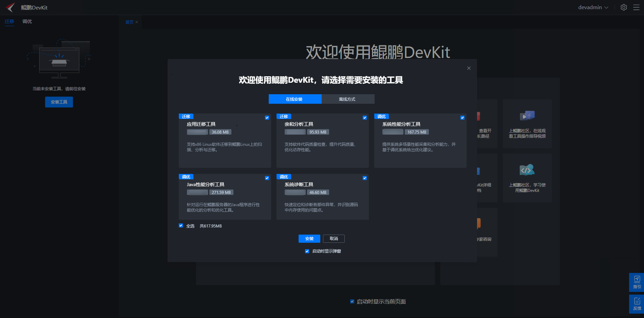Image resolution: width=644 pixels, height=318 pixels.
Task: Click the 46.60 MB size badge
Action: pos(318,192)
